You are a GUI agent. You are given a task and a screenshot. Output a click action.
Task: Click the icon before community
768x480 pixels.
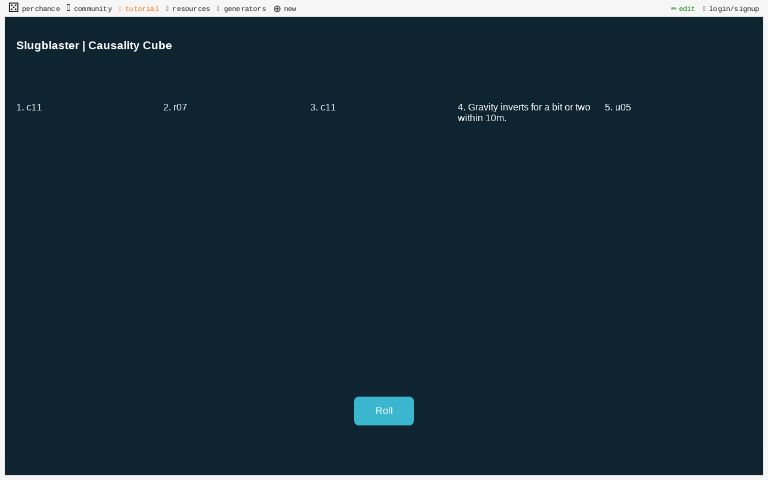pos(69,8)
